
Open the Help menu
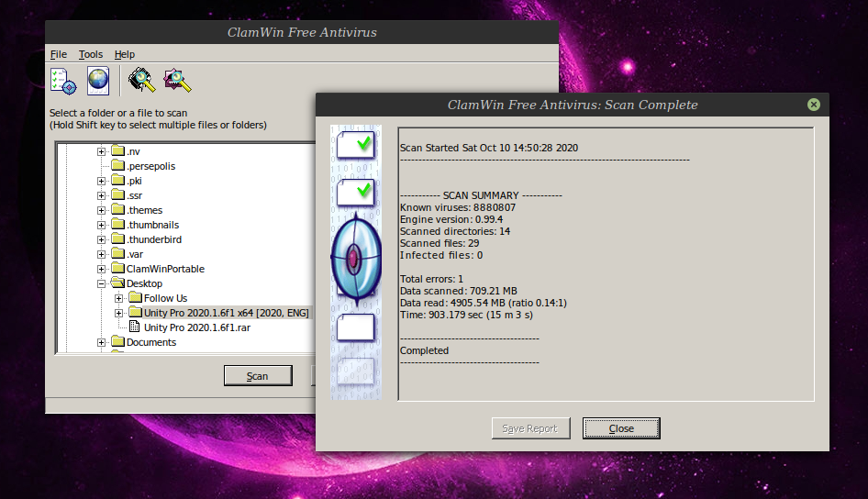coord(125,54)
